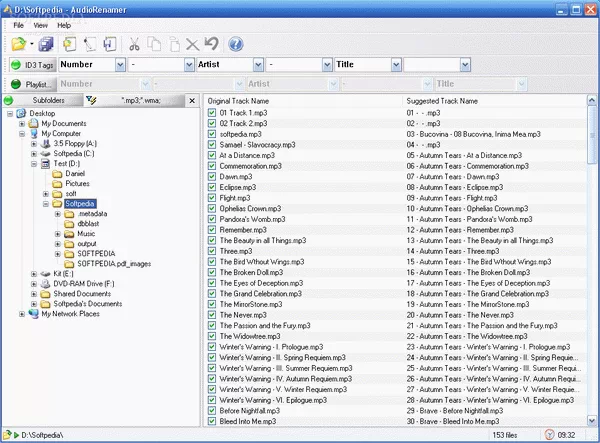The image size is (600, 443).
Task: Select the Pictures folder in tree
Action: tap(77, 184)
